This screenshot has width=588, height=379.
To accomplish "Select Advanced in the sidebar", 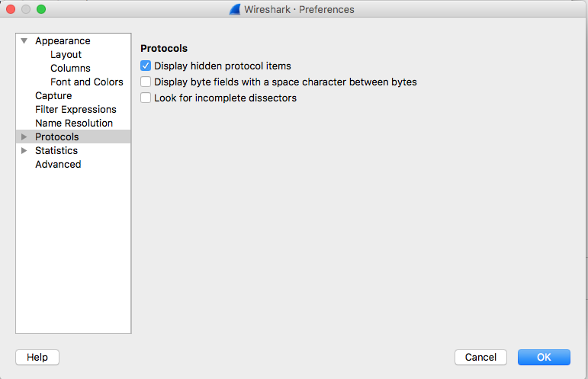I will click(58, 165).
